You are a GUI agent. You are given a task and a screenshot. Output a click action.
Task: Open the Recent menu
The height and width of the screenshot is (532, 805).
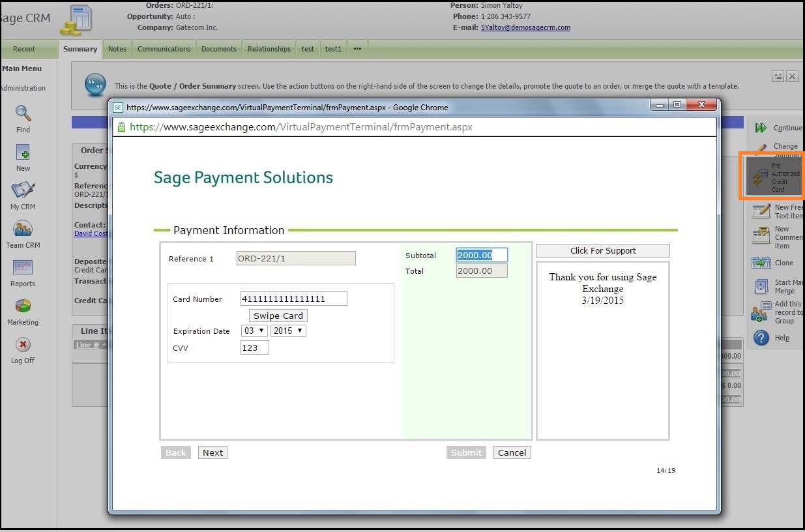click(24, 49)
